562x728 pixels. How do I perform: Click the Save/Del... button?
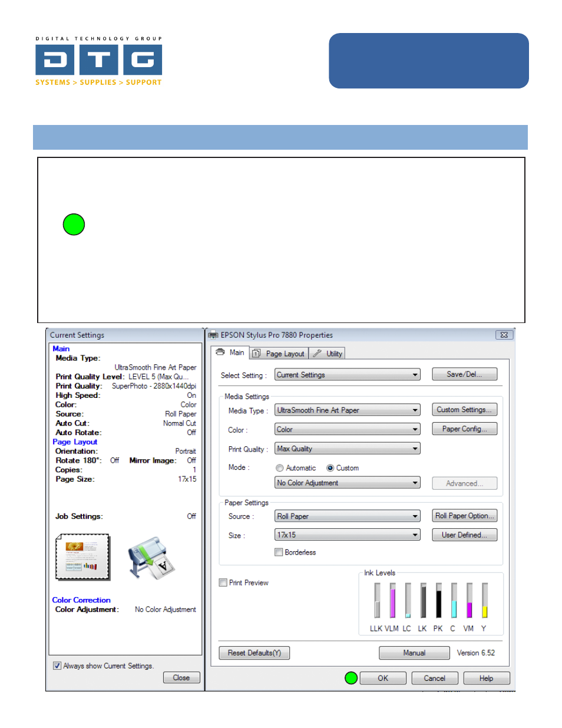pos(464,374)
